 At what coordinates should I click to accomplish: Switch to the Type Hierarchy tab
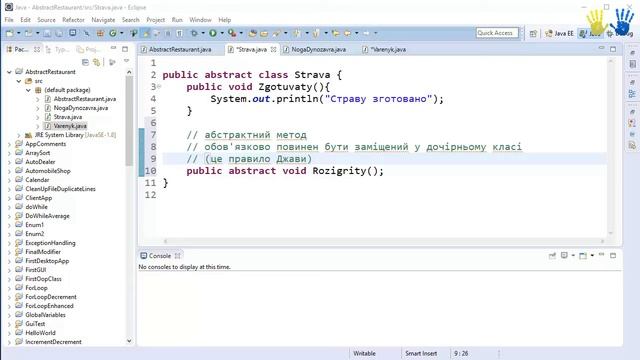[58, 49]
